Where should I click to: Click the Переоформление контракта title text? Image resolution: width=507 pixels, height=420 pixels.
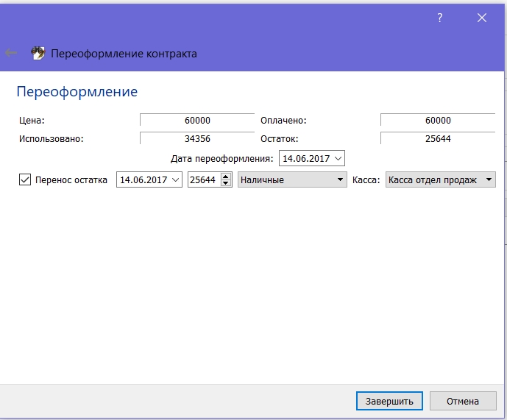[x=124, y=54]
